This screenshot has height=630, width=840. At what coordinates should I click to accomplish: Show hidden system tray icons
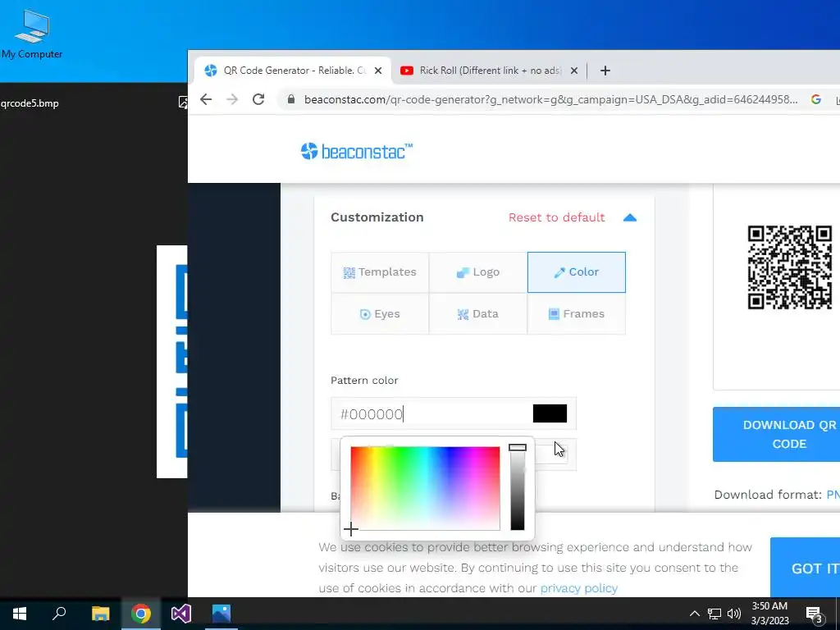694,614
